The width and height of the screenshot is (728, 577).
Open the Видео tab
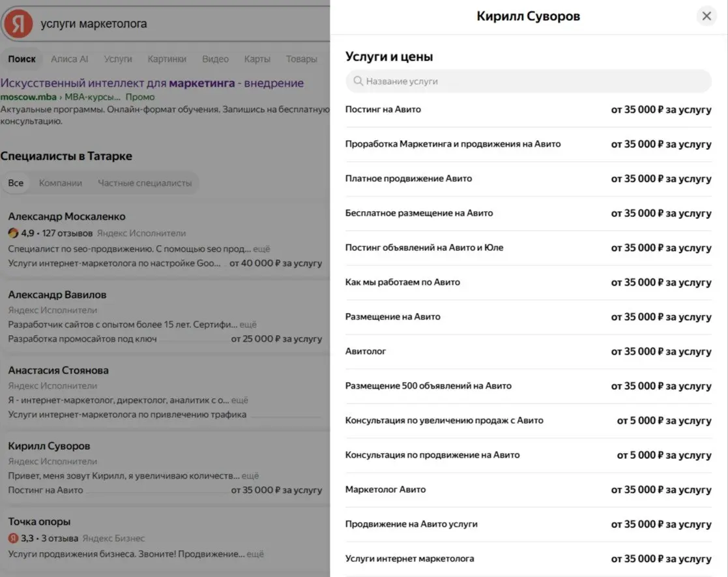[x=216, y=59]
